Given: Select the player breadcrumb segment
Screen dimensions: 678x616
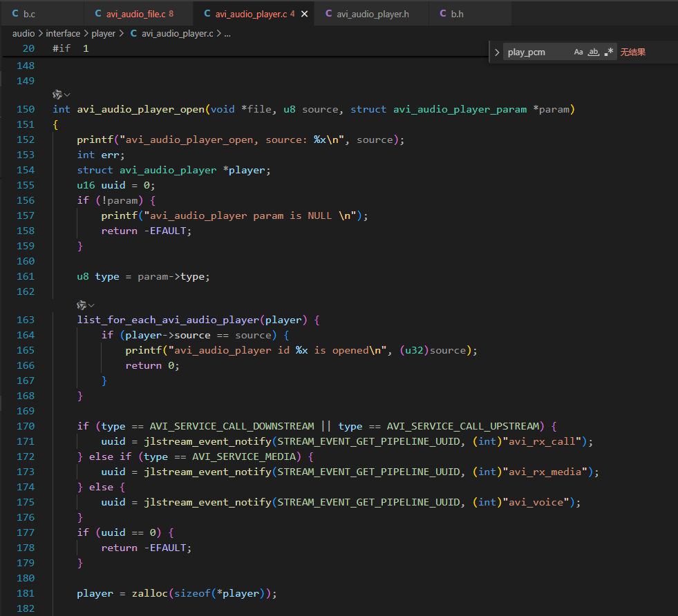Looking at the screenshot, I should 104,33.
